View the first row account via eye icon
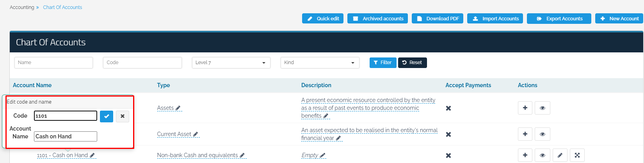Screen dimensions: 644x163 tap(543, 108)
